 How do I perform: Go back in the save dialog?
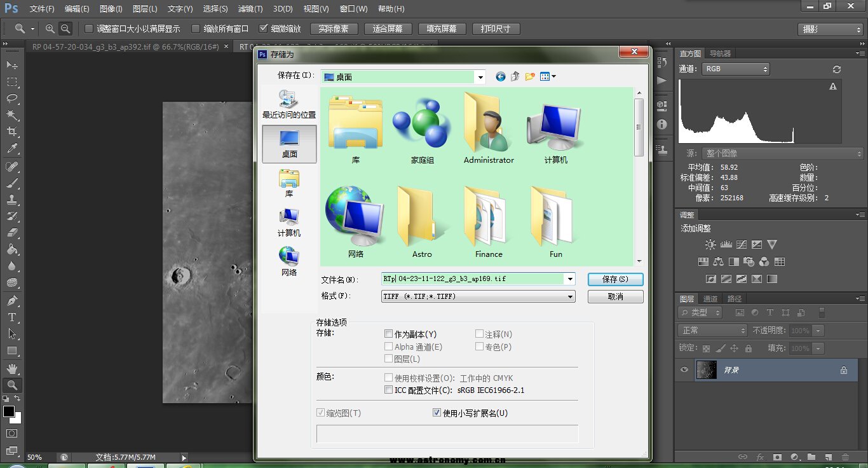pyautogui.click(x=501, y=76)
